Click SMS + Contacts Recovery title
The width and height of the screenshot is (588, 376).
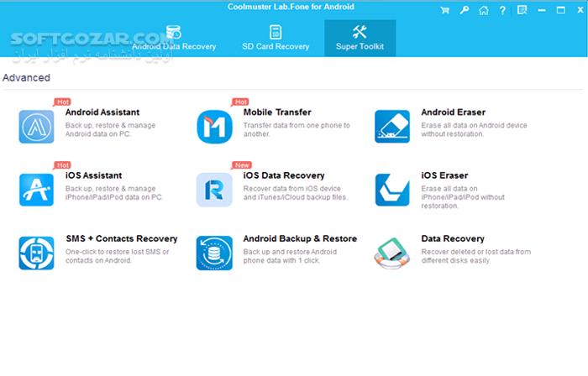pyautogui.click(x=122, y=239)
